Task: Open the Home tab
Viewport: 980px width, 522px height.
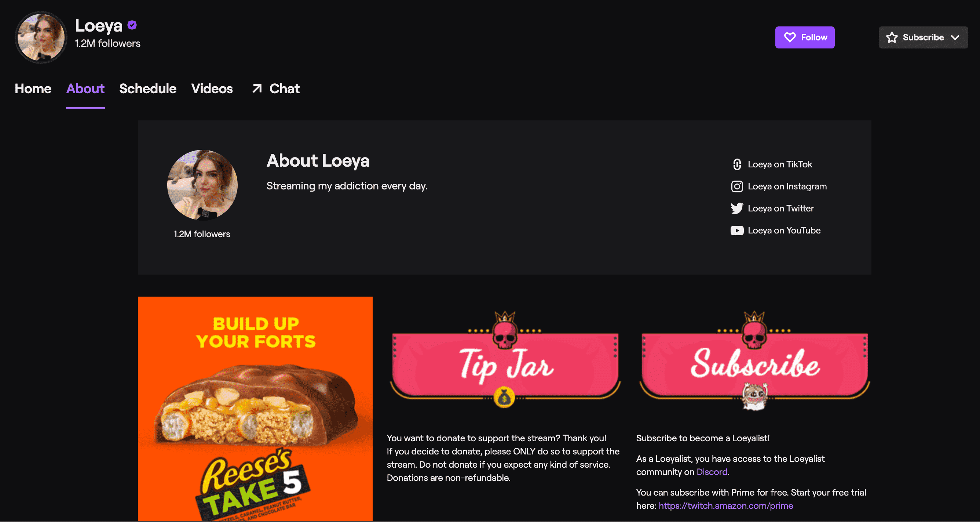Action: point(33,89)
